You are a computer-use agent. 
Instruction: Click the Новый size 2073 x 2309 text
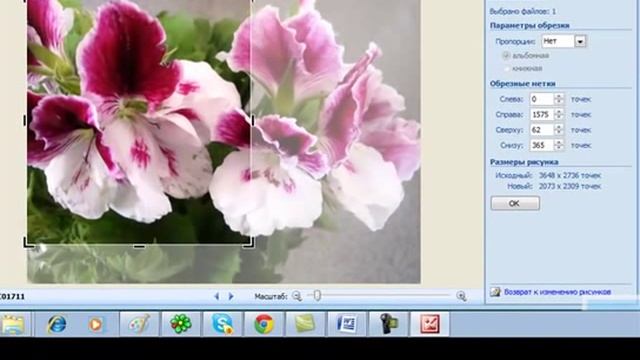click(554, 186)
